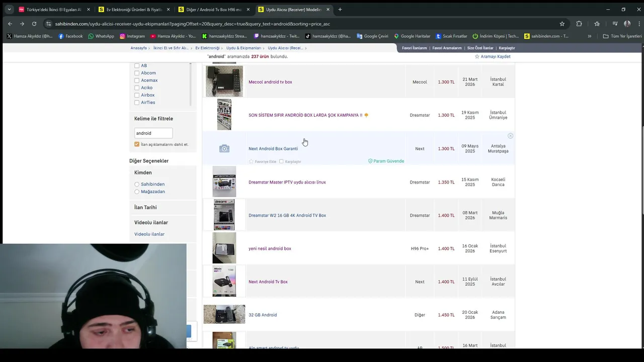Open the hamzaakyldzz Kick stream bookmark
Screen dimensions: 644x362
click(x=225, y=36)
